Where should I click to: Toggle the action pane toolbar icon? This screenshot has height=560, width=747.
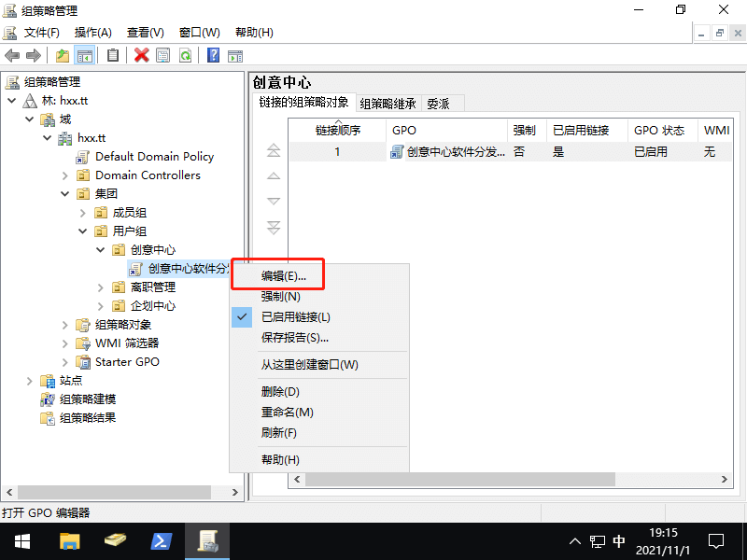[235, 56]
